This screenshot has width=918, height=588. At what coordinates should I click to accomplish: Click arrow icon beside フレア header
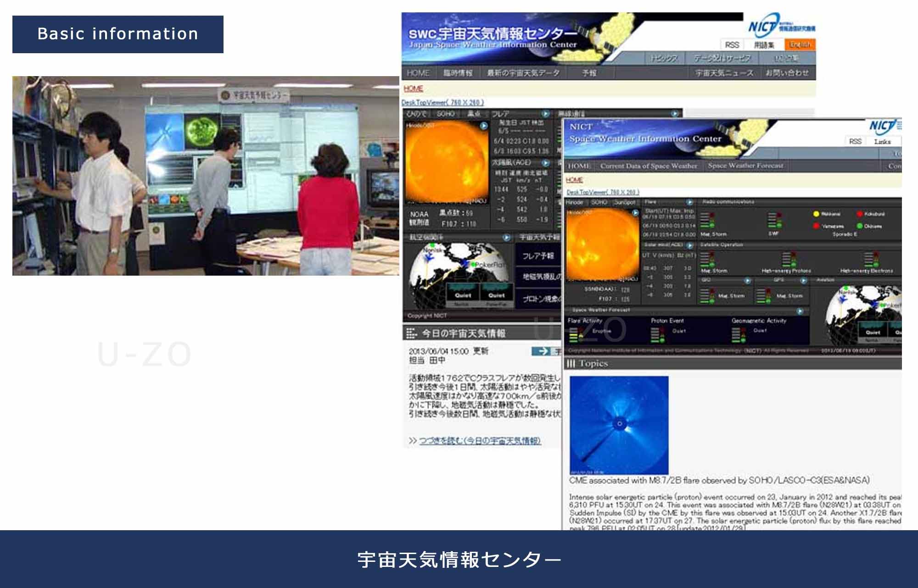(x=545, y=114)
